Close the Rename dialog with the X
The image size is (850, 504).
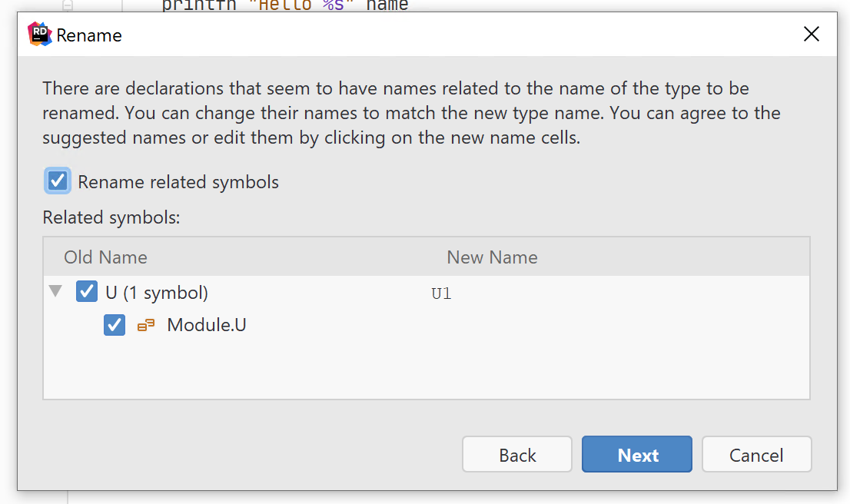click(x=812, y=34)
